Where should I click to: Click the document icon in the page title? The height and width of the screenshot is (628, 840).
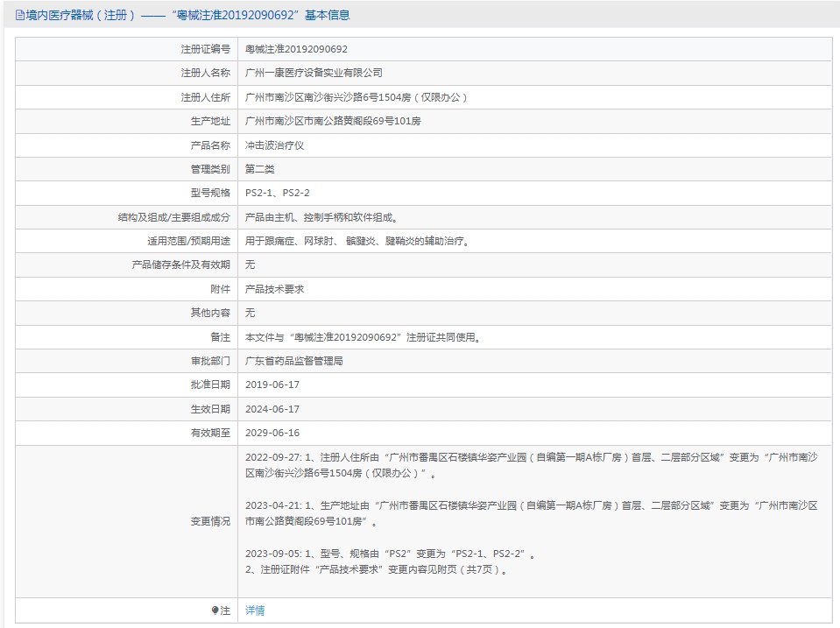20,16
